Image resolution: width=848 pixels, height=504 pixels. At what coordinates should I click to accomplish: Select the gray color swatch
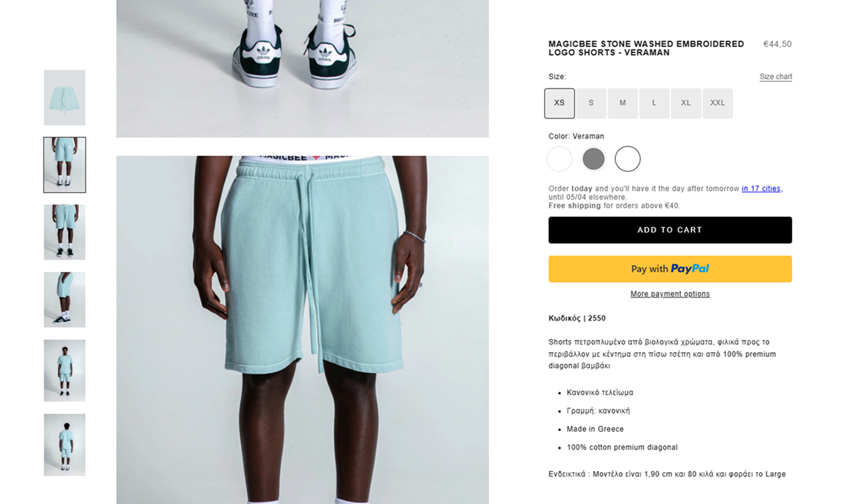click(x=593, y=159)
